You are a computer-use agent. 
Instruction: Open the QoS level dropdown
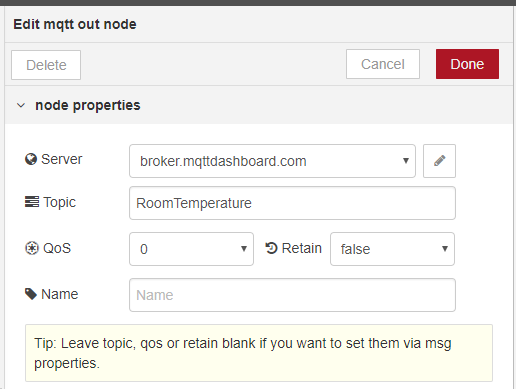point(191,249)
